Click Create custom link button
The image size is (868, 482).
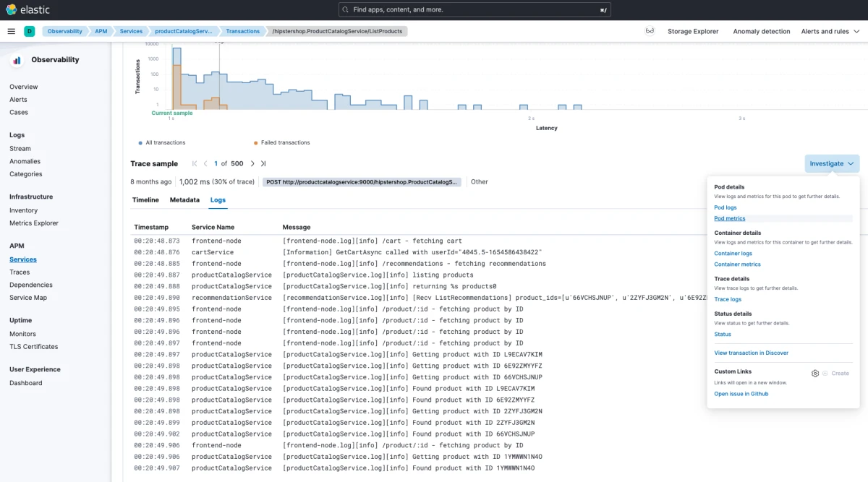pos(835,374)
